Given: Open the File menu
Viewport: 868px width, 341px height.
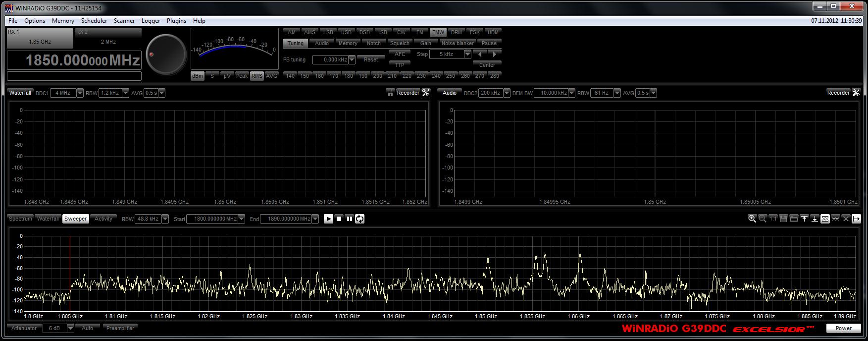Looking at the screenshot, I should point(13,21).
